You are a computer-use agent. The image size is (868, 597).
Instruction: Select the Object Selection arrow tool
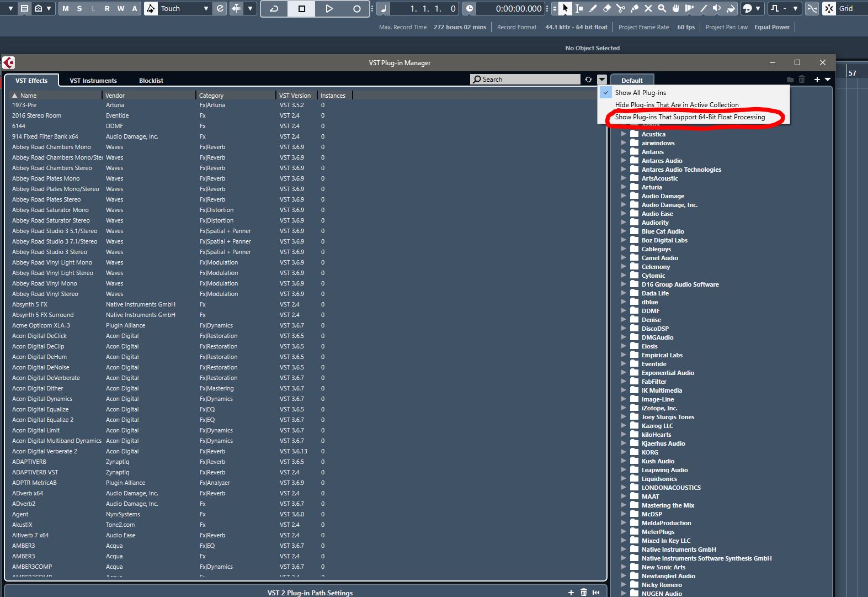tap(565, 8)
